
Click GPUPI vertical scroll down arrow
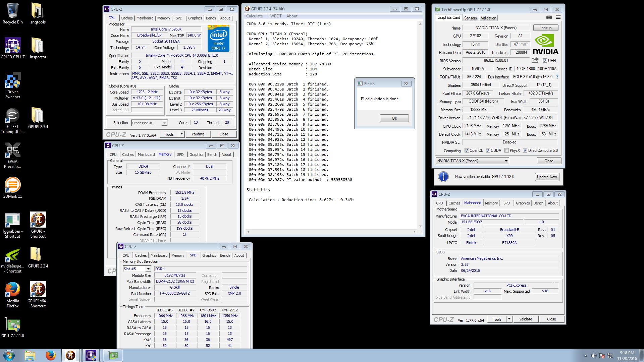pyautogui.click(x=420, y=226)
